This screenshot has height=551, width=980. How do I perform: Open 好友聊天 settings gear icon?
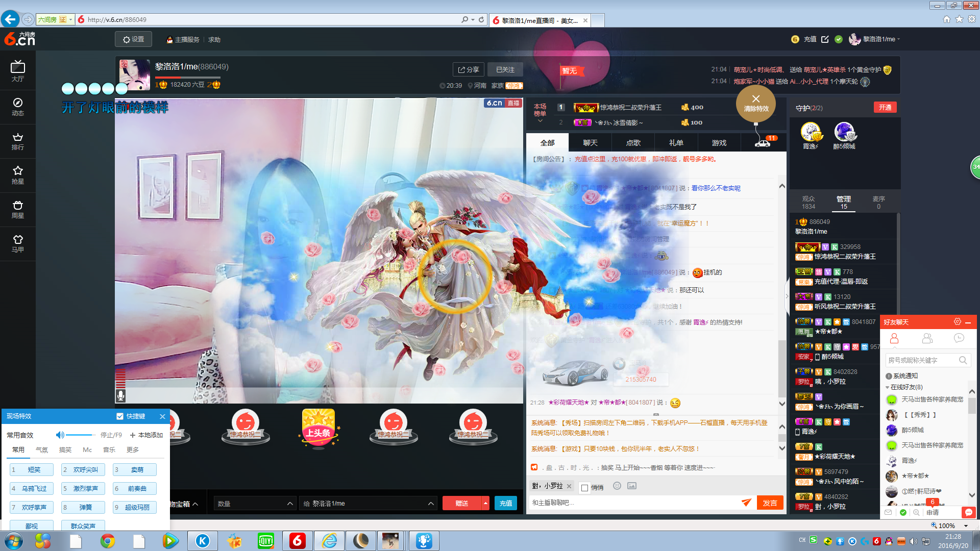(958, 321)
